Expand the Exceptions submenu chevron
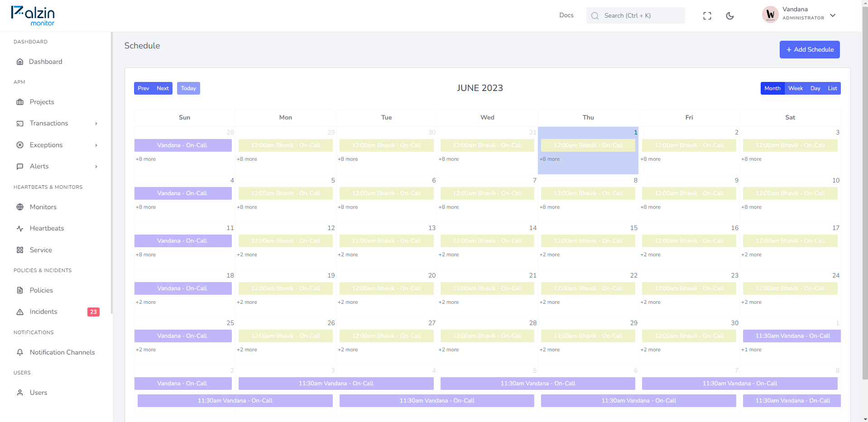The image size is (868, 422). (x=96, y=145)
